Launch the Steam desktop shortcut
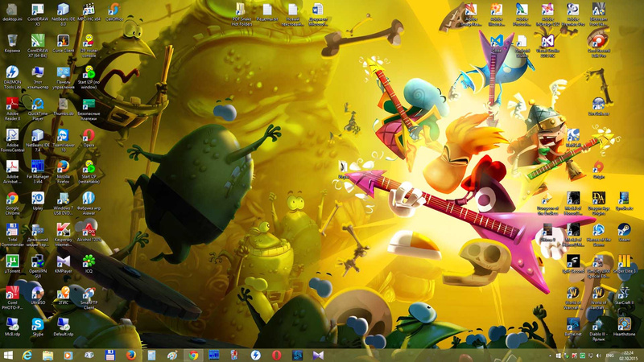The width and height of the screenshot is (644, 362). [624, 229]
